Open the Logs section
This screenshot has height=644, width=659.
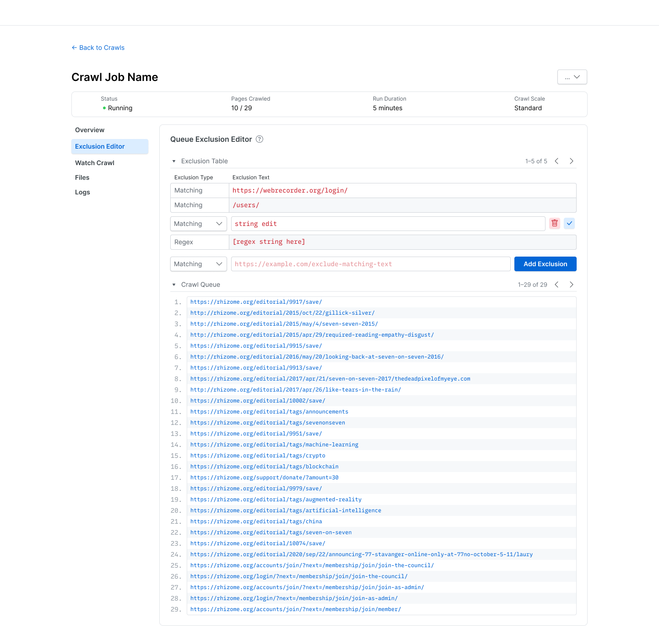coord(82,192)
